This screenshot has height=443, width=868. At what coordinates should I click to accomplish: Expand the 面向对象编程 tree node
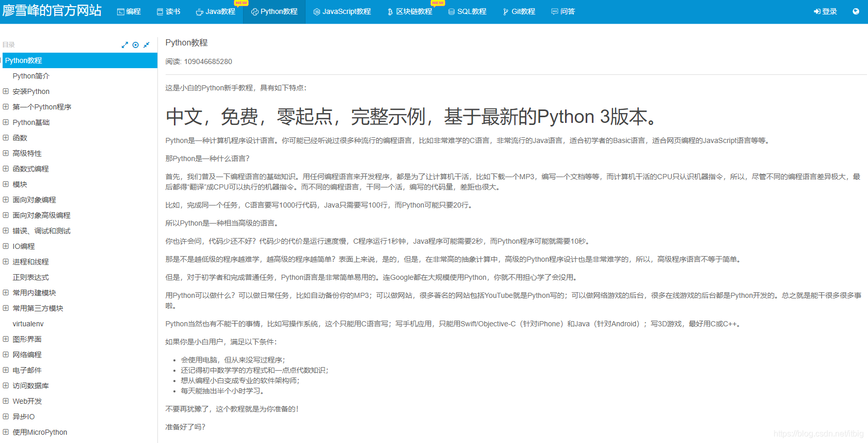[x=6, y=199]
